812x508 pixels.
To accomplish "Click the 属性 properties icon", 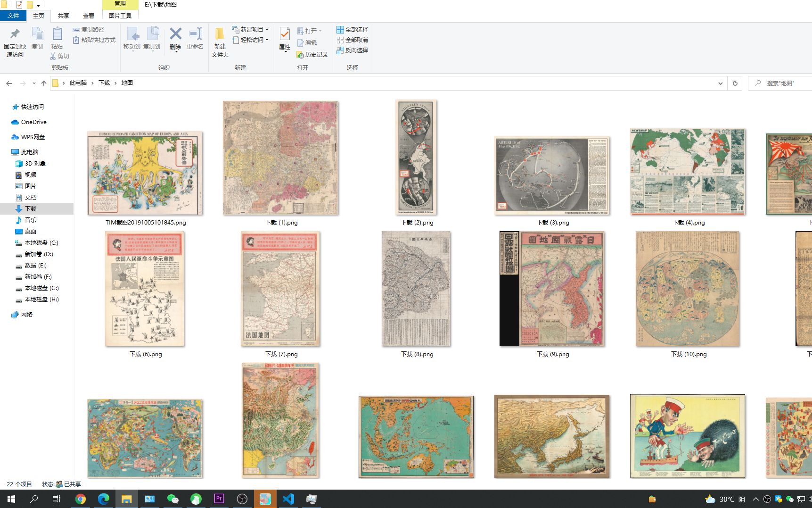I will click(285, 34).
